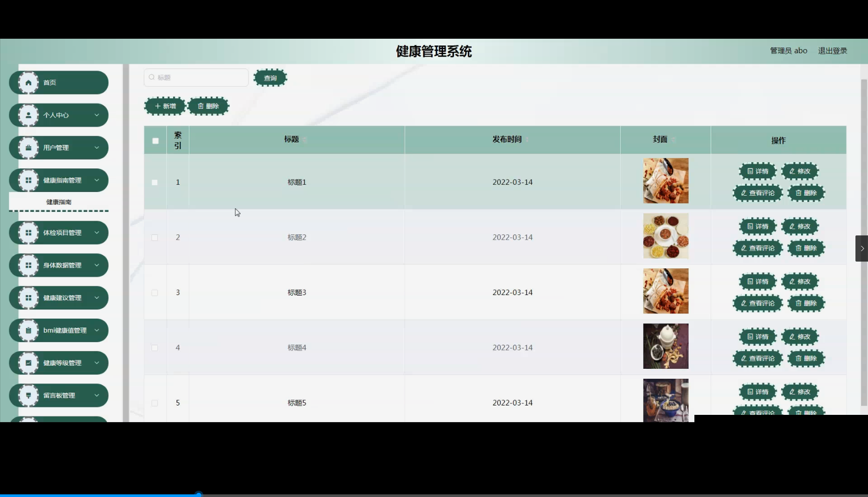Open the cover thumbnail for 标题1
868x497 pixels.
click(666, 181)
